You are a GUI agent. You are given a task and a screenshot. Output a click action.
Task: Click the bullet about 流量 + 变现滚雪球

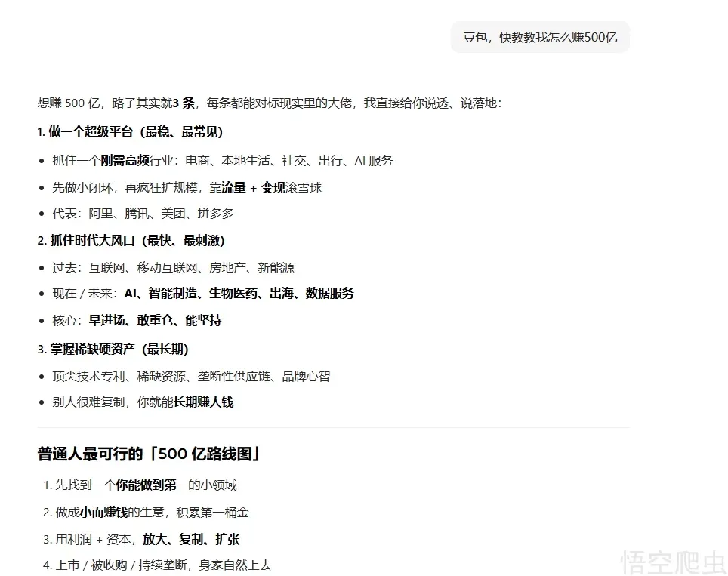pyautogui.click(x=187, y=187)
